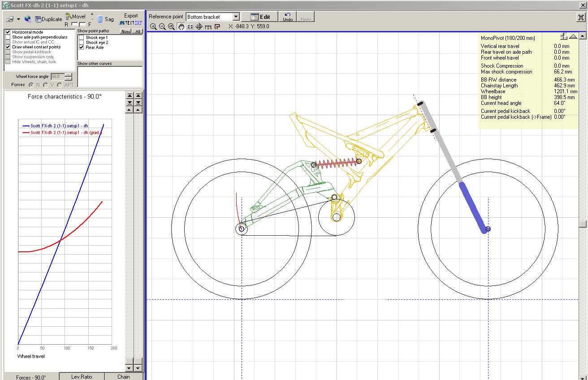Enable Shock eye 2 point path
588x380 pixels.
(81, 42)
